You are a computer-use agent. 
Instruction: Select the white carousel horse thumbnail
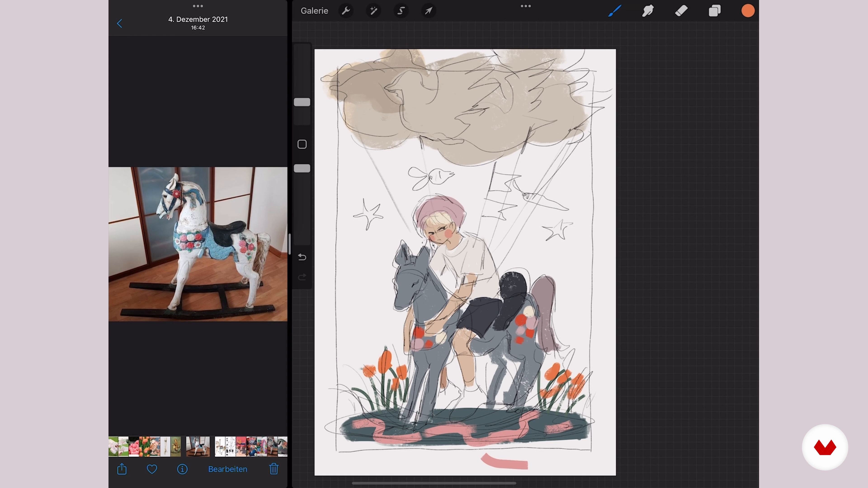[x=220, y=446]
